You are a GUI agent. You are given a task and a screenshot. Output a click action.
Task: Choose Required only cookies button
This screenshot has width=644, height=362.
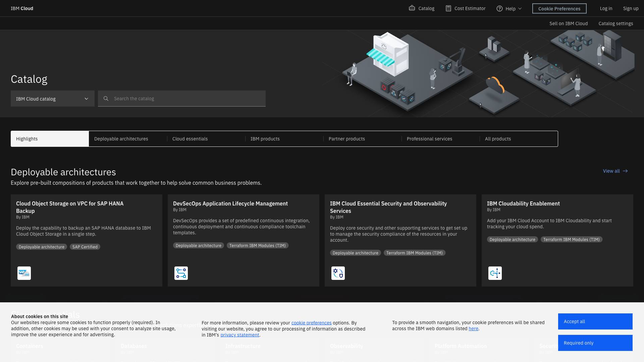point(595,343)
